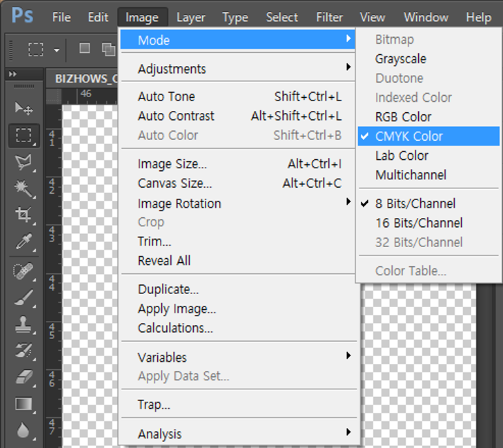Click the options bar gripper handle
Image resolution: width=503 pixels, height=448 pixels.
(x=11, y=50)
